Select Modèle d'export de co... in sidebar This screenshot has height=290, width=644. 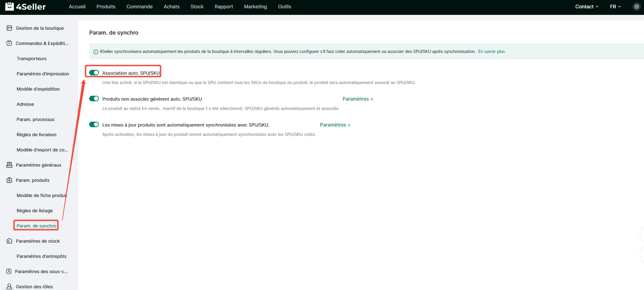tap(42, 150)
